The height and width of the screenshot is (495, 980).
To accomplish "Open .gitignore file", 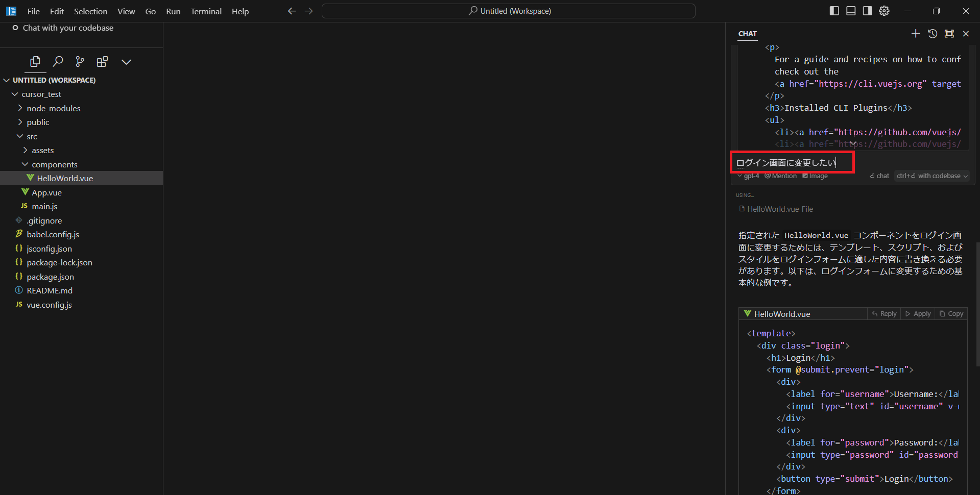I will coord(82,220).
